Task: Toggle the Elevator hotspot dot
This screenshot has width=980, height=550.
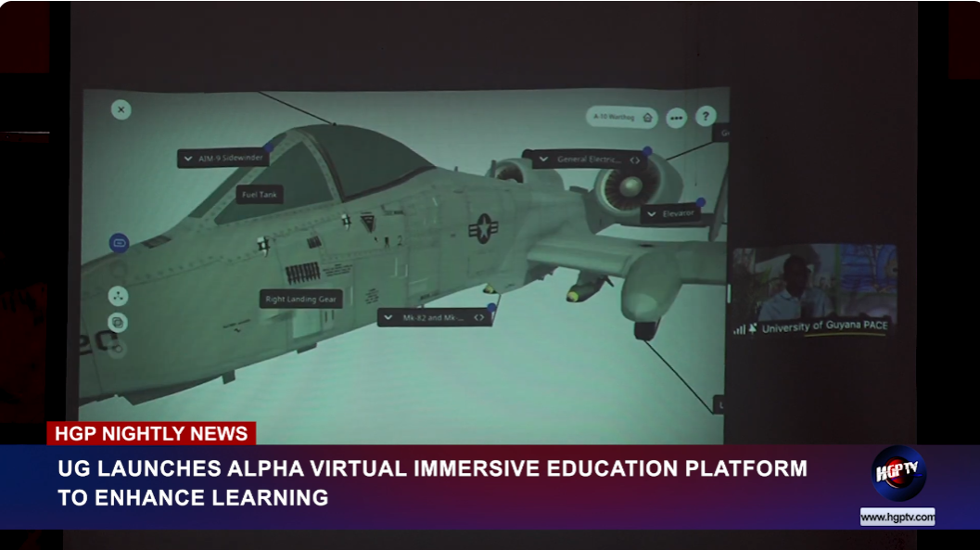Action: 700,202
